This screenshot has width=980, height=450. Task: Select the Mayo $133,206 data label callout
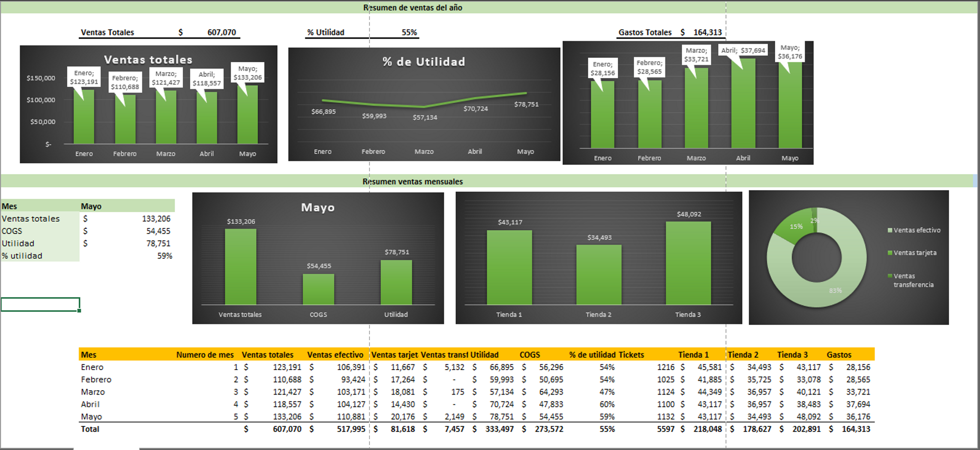247,73
